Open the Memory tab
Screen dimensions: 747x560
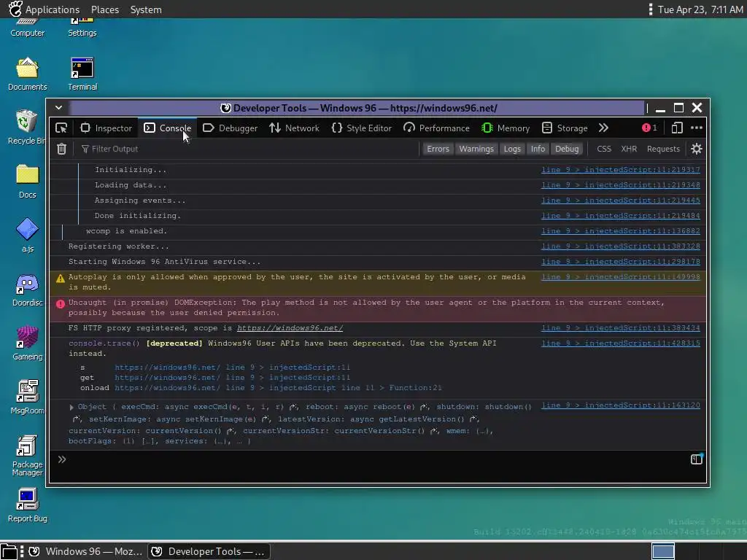[506, 128]
